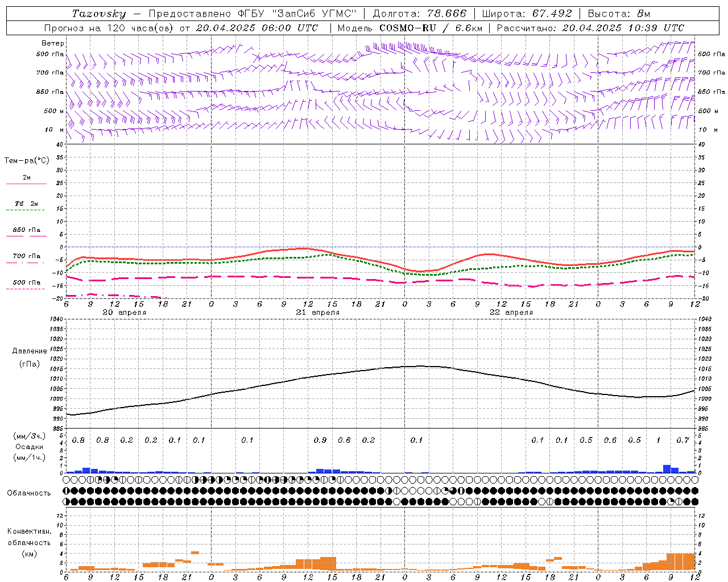Screen dimensions: 728x582
Task: Click the "2м" temperature legend entry
Action: 27,177
